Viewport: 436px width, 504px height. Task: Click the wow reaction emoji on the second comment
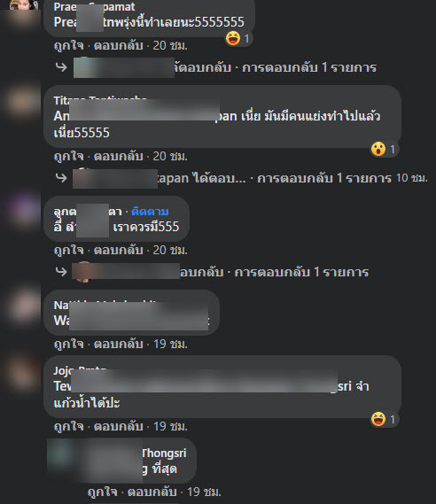coord(378,149)
